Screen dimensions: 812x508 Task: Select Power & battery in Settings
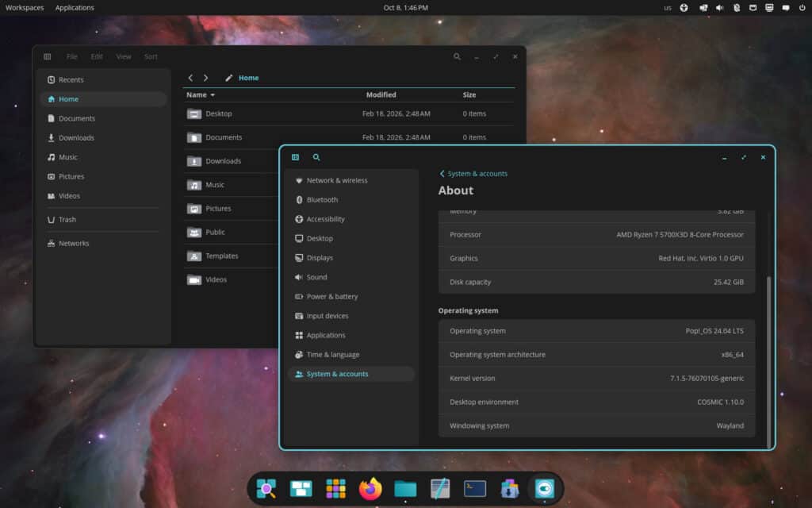pos(351,297)
